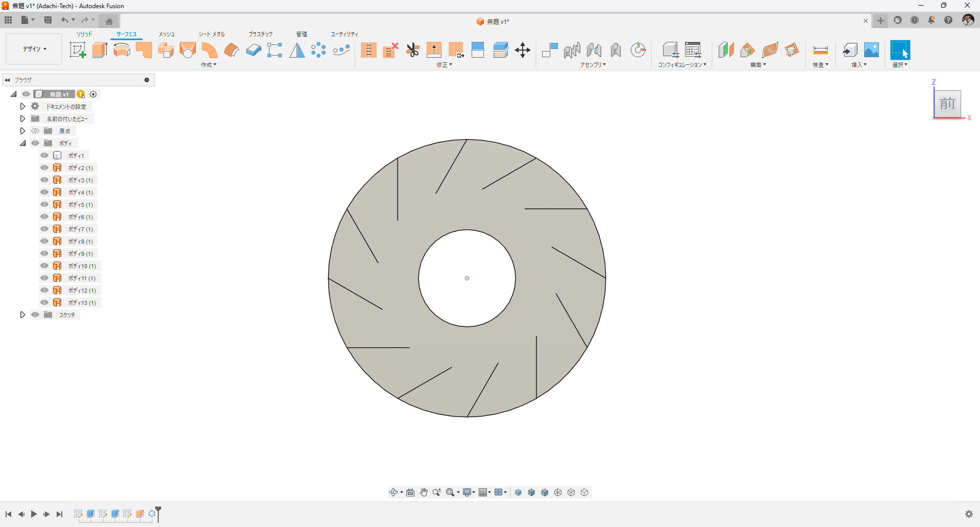Open the data panel grid icon

pos(8,20)
